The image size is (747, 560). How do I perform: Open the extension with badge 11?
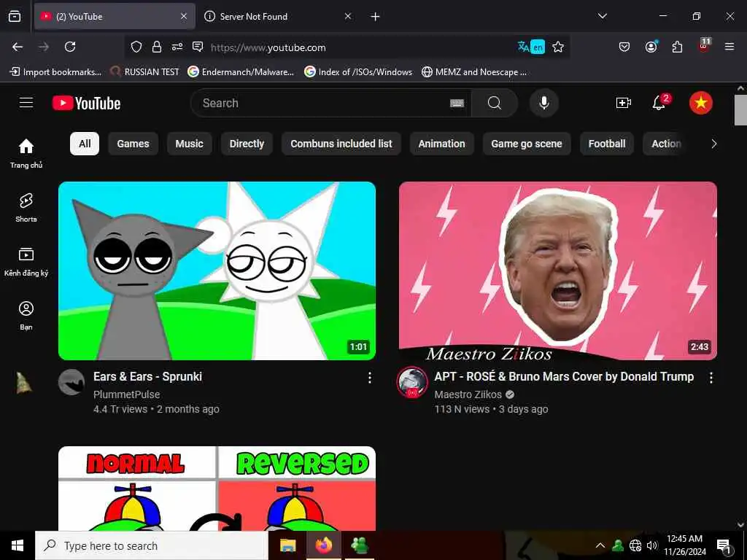(x=704, y=45)
